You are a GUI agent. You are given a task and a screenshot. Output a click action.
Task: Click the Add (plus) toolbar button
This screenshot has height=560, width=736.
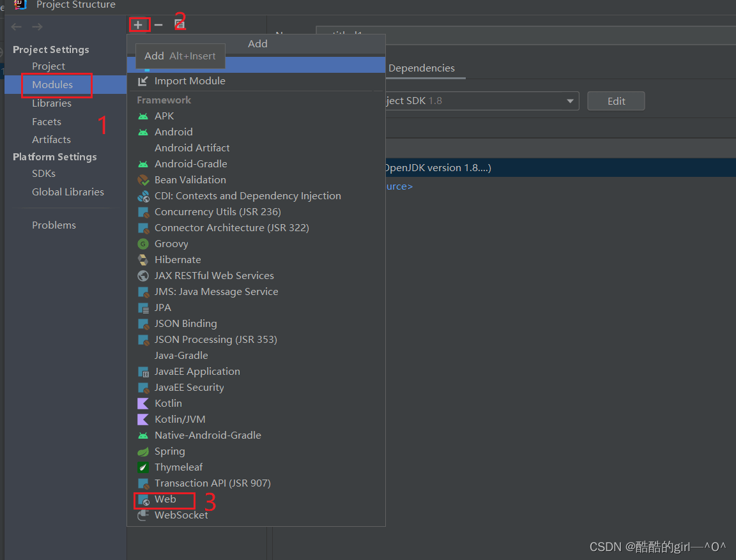point(138,25)
